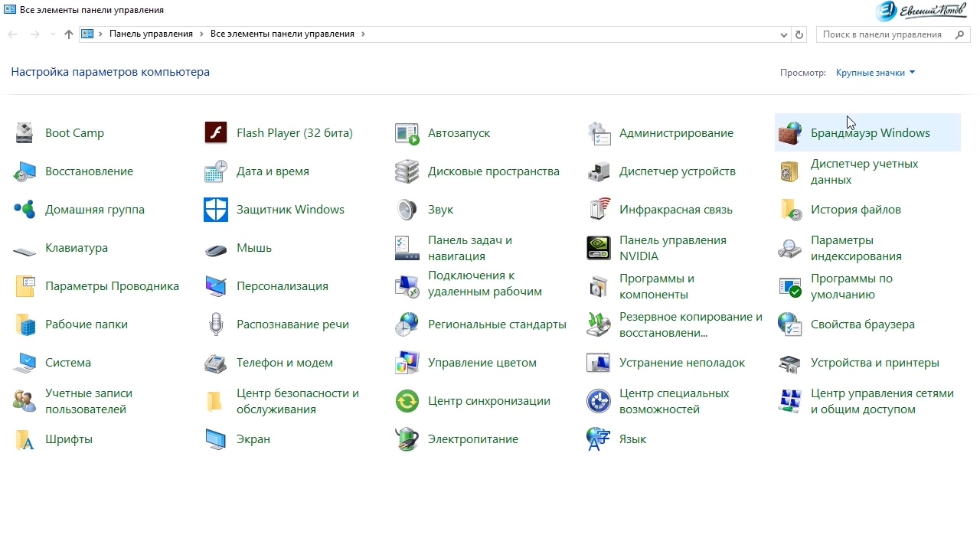This screenshot has height=551, width=980.
Task: Refresh the Control Panel view
Action: coord(800,34)
